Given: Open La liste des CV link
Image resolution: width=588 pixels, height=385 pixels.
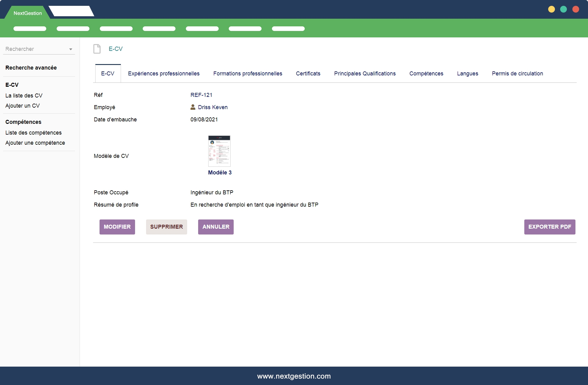Looking at the screenshot, I should tap(24, 96).
